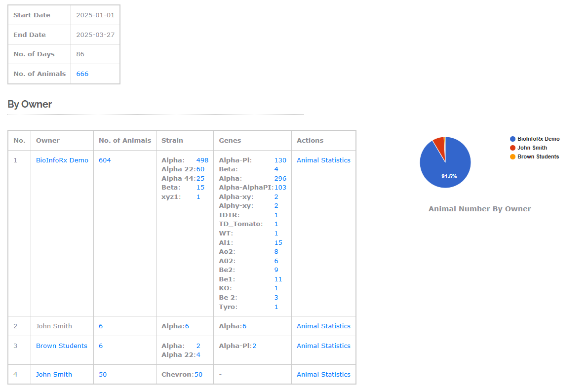Click the Ao2 gene count 8

(276, 252)
